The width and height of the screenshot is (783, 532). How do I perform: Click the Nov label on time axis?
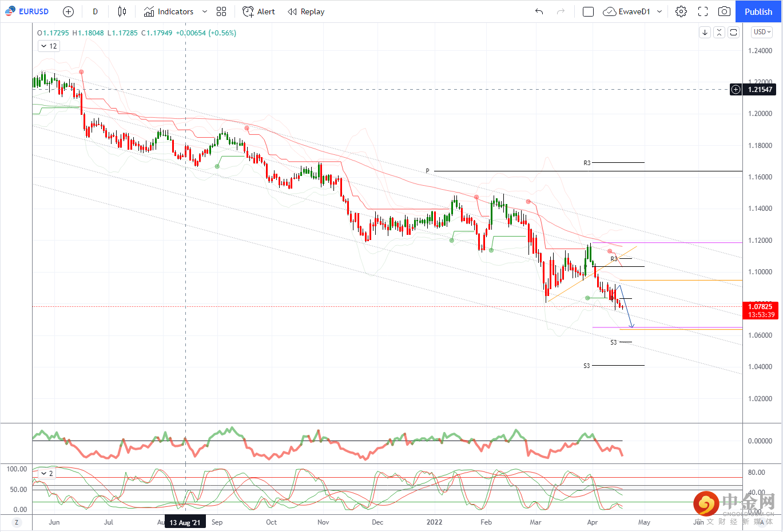(x=323, y=522)
